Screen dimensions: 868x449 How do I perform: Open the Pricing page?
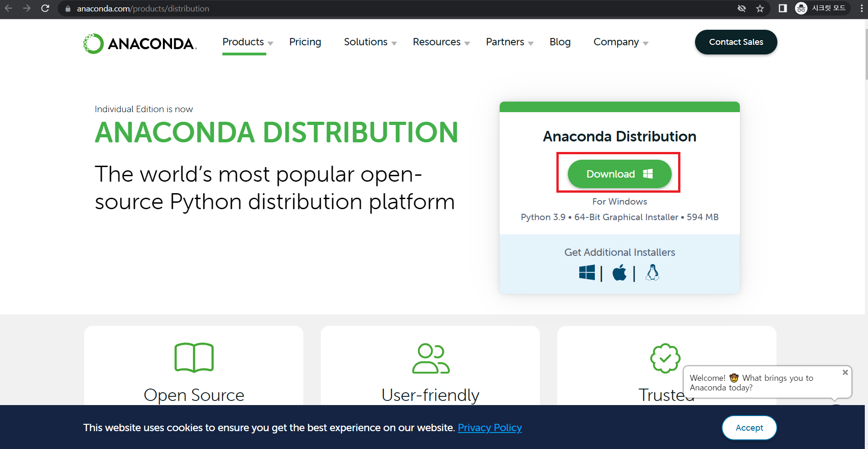coord(305,42)
